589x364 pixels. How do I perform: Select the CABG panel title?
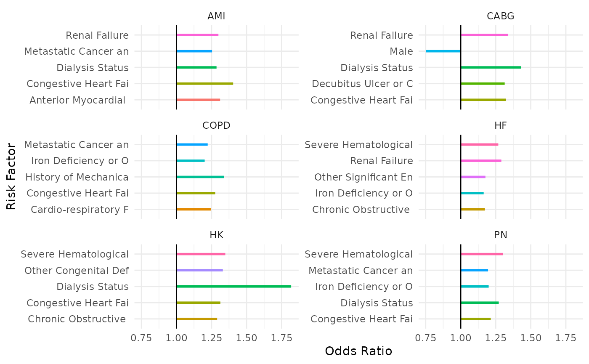[500, 16]
